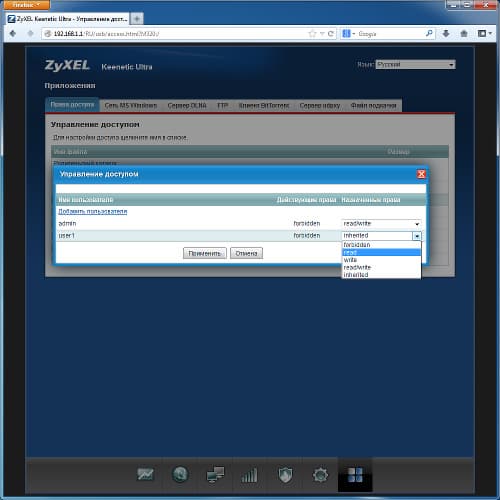Screen dimensions: 500x500
Task: Select the ZyXEL Keenetic Ultra browser tab
Action: point(68,19)
